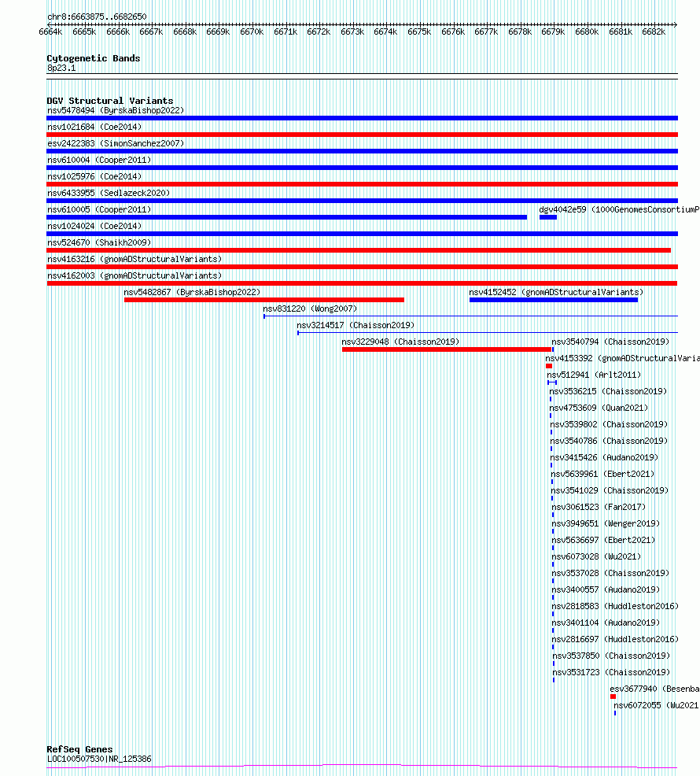
Task: Click the nsv5478494 (ByrskaBishop2022) variant label
Action: pos(116,110)
